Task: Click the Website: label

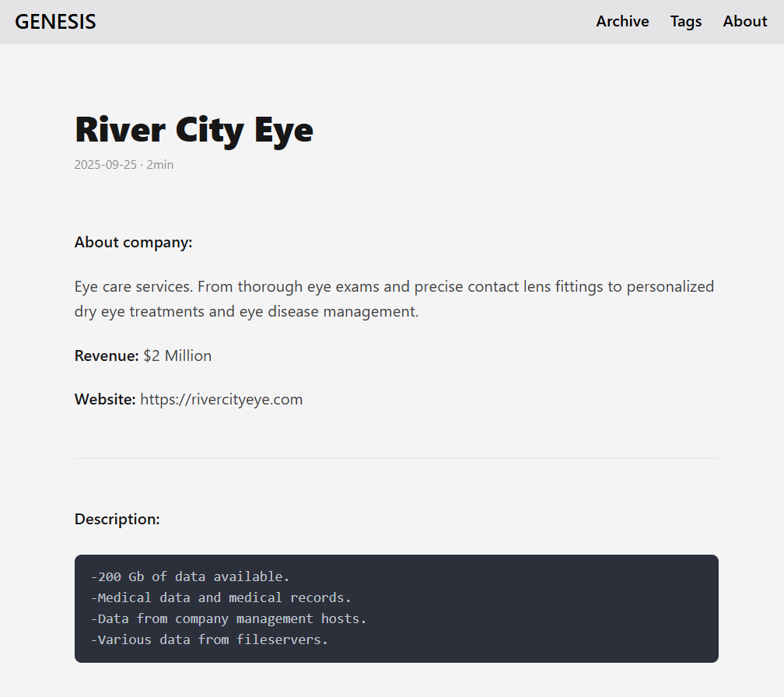Action: click(105, 400)
